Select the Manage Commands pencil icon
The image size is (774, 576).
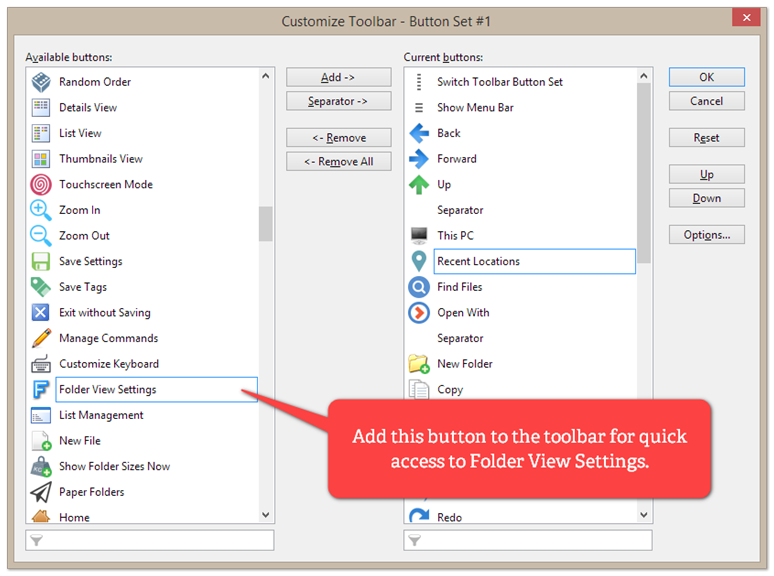pos(41,338)
